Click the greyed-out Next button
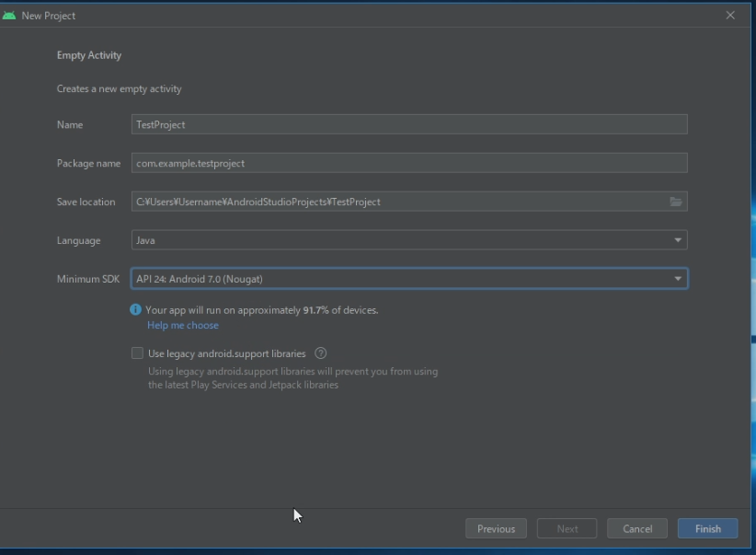 pyautogui.click(x=567, y=528)
